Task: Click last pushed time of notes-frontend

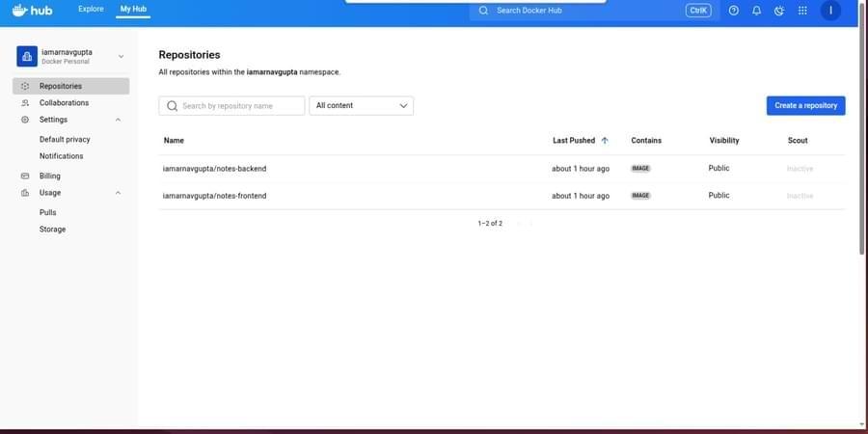Action: point(581,196)
